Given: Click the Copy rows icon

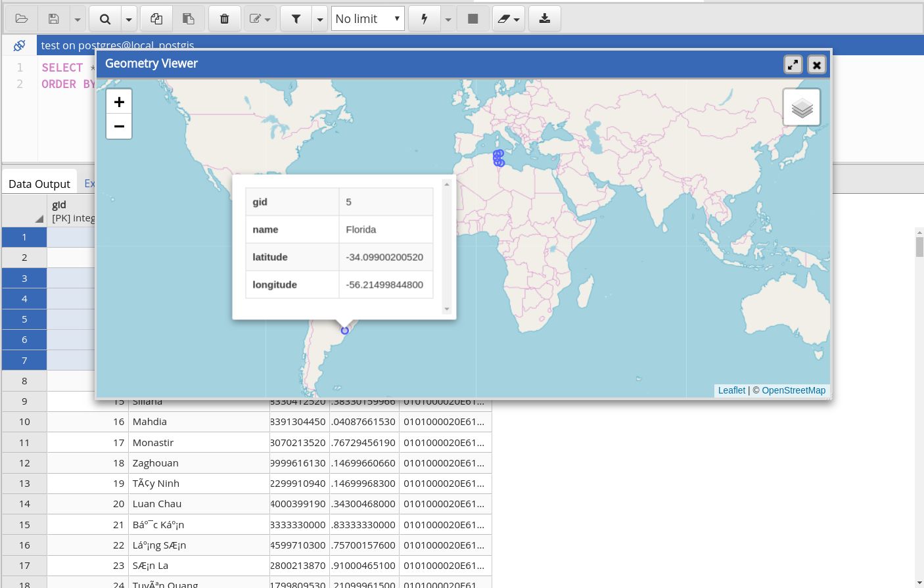Looking at the screenshot, I should point(156,19).
